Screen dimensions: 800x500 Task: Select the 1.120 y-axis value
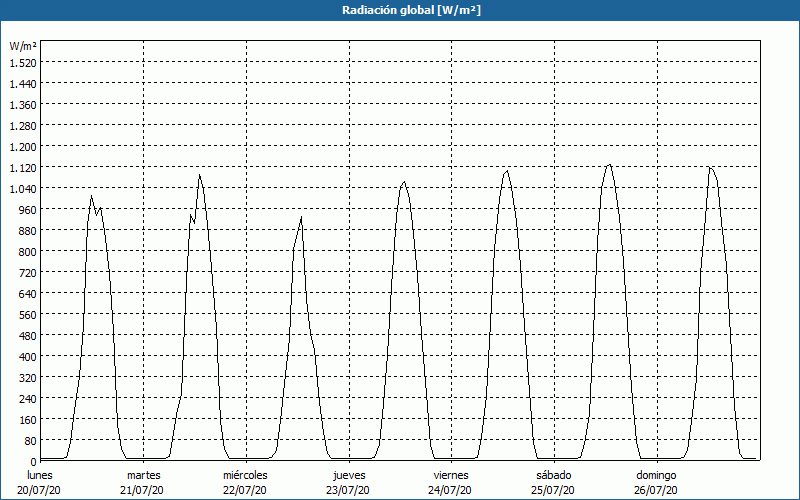(x=23, y=168)
